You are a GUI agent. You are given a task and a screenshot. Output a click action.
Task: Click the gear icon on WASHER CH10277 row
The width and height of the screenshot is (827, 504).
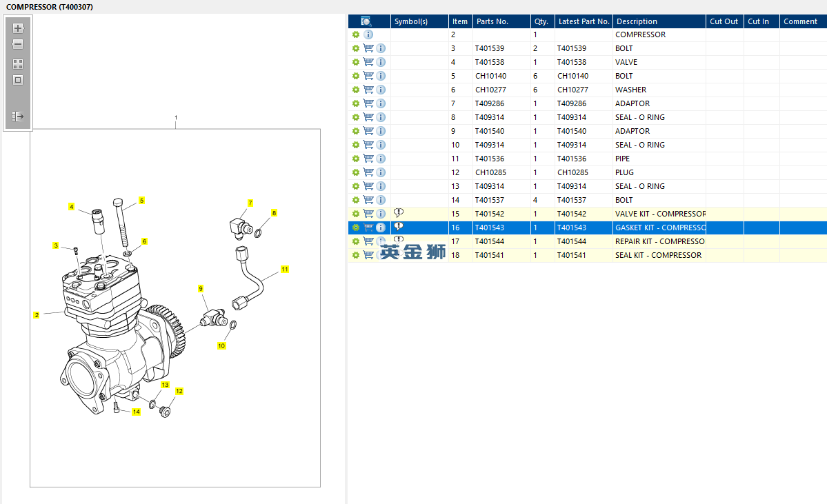(x=356, y=90)
